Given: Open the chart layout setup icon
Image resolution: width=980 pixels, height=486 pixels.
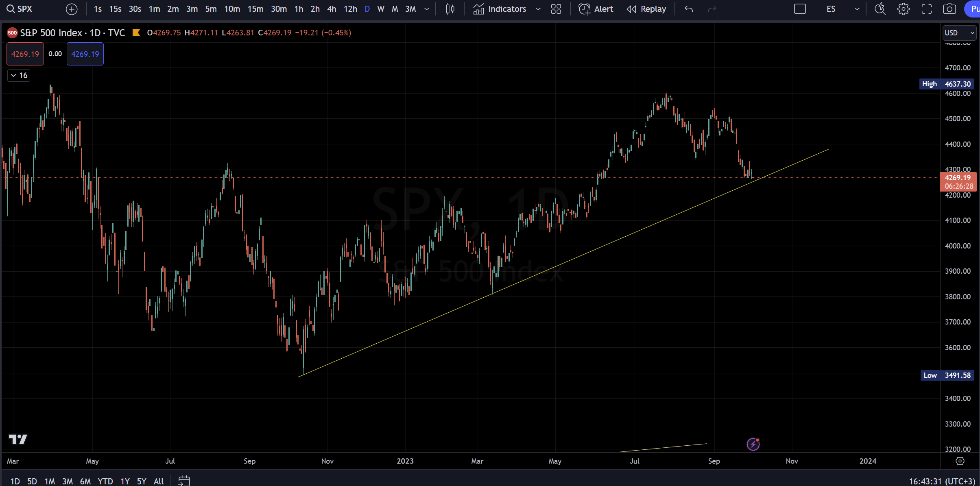Looking at the screenshot, I should coord(800,9).
